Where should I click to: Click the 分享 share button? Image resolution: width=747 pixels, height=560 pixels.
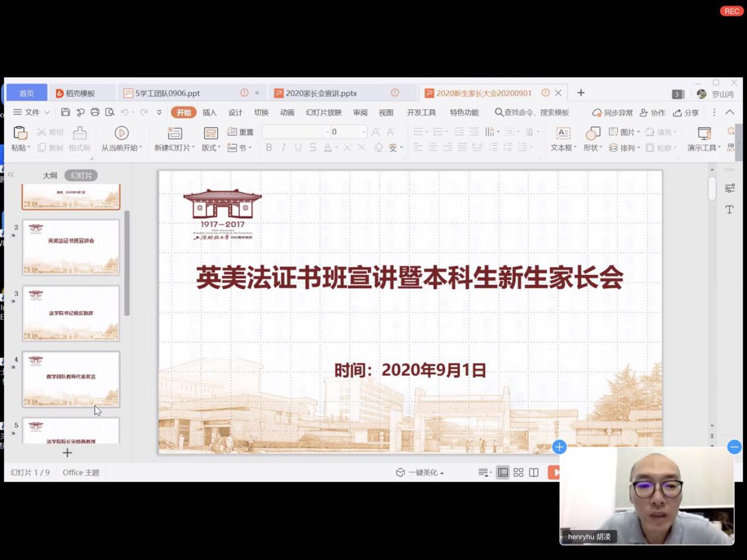click(x=686, y=112)
